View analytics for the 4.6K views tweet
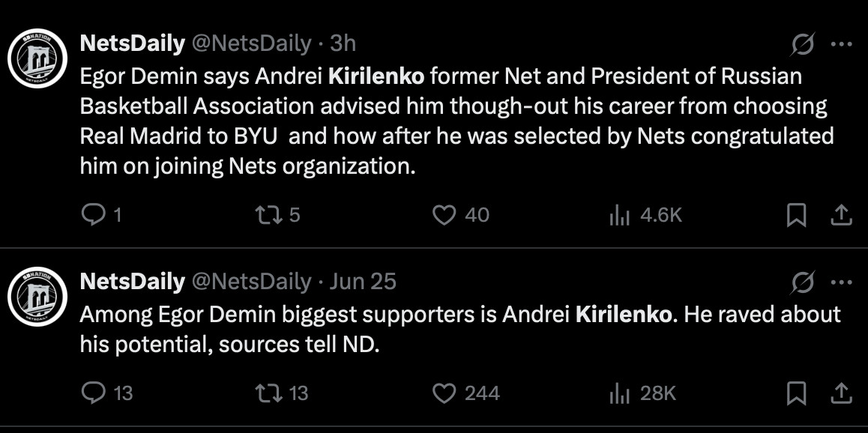Image resolution: width=868 pixels, height=433 pixels. [x=619, y=216]
